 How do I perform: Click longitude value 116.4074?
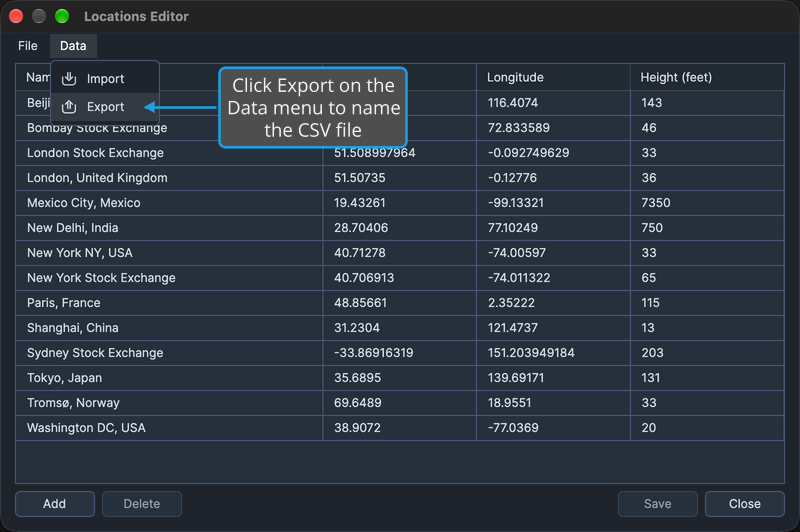pyautogui.click(x=513, y=103)
